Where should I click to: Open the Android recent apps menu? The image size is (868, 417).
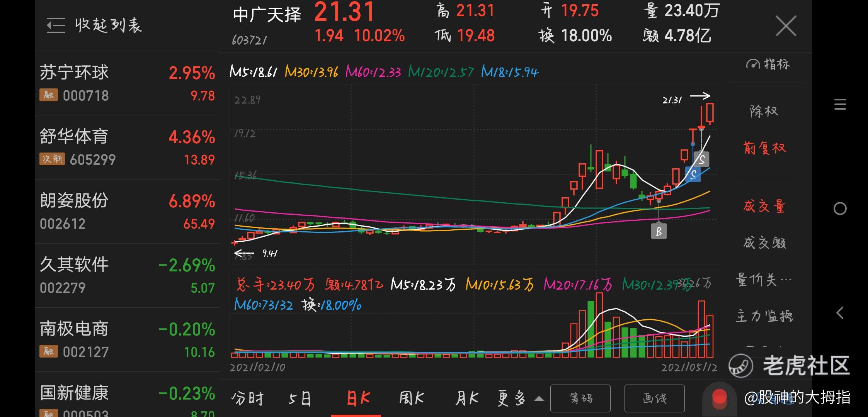tap(840, 104)
